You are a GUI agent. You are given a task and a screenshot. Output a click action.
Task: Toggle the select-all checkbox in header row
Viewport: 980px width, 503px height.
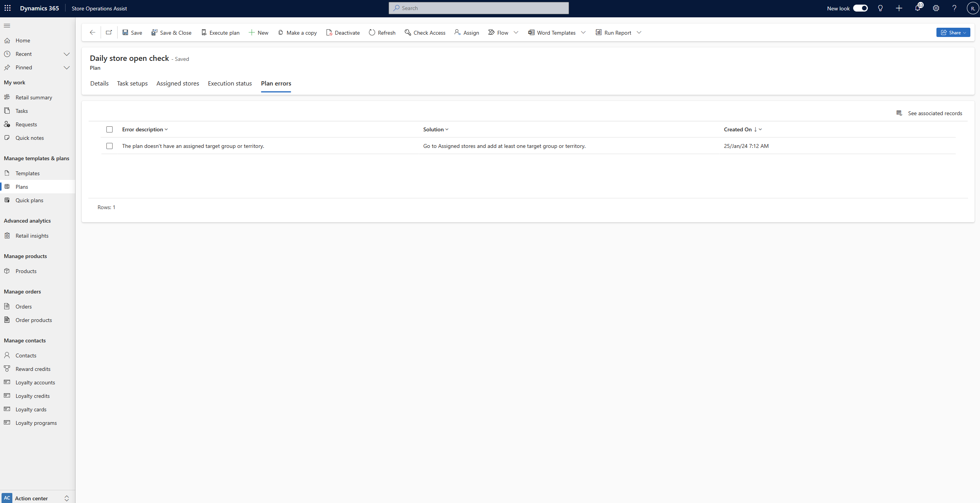109,129
